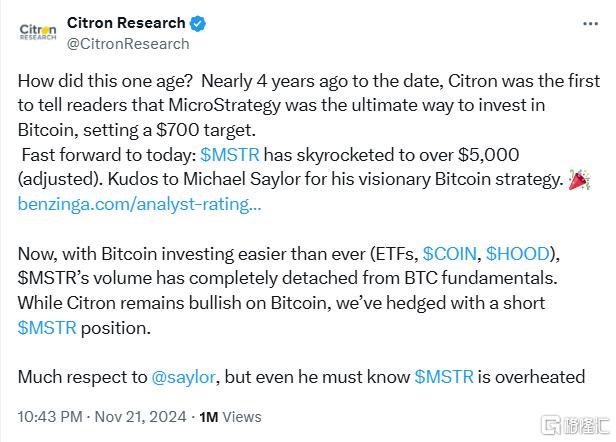
Task: Open the $COIN cashtag
Action: point(449,254)
